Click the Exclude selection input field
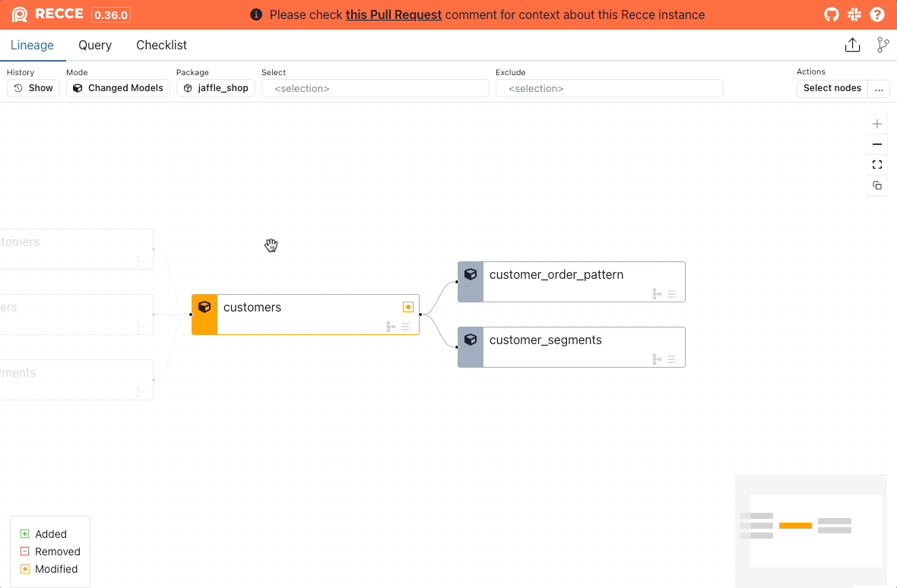Screen dimensions: 897x588 tap(609, 89)
